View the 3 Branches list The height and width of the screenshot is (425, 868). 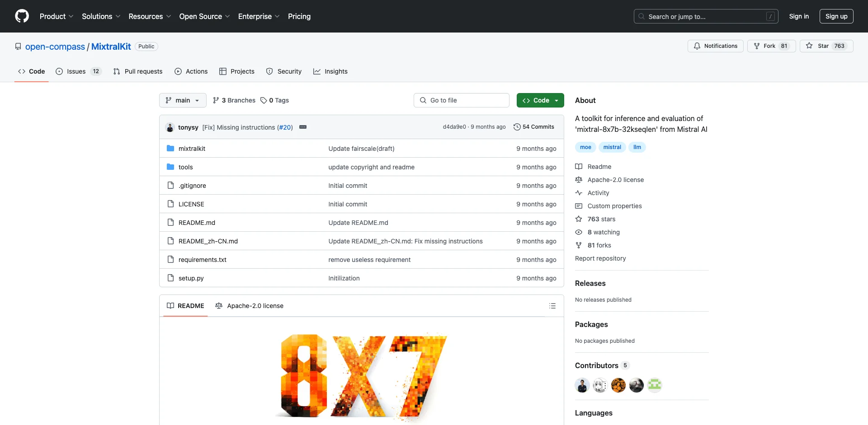234,100
